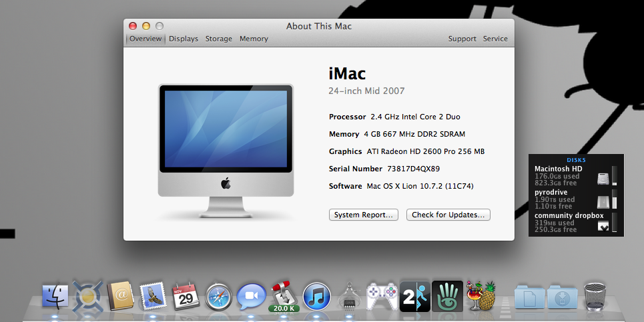This screenshot has height=322, width=644.
Task: Click the DISKS widget header
Action: pos(576,160)
